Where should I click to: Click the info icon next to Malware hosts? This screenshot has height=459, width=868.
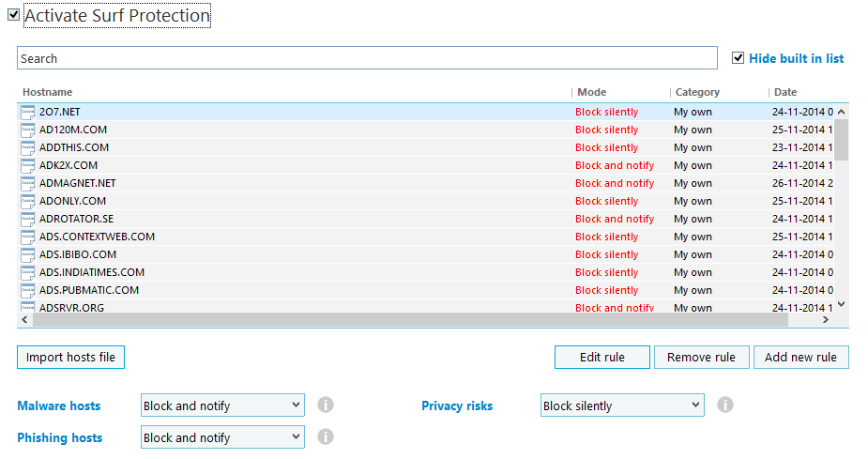[326, 405]
